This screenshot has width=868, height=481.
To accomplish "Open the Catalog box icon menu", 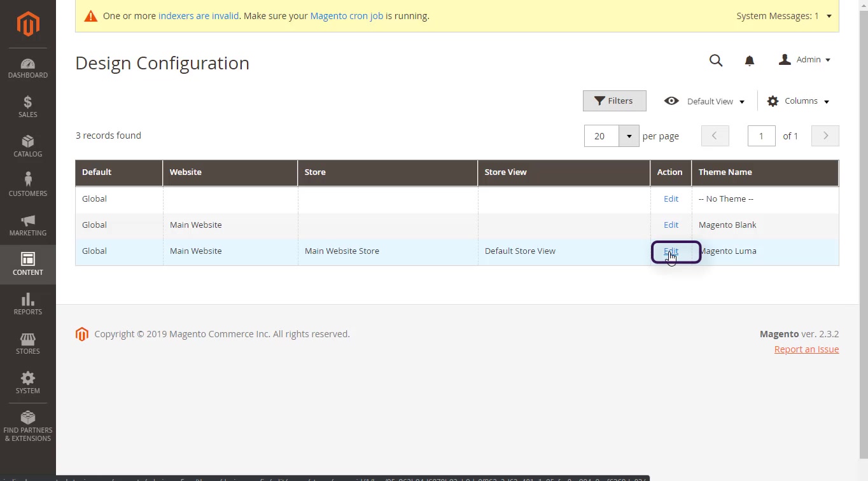I will tap(28, 146).
